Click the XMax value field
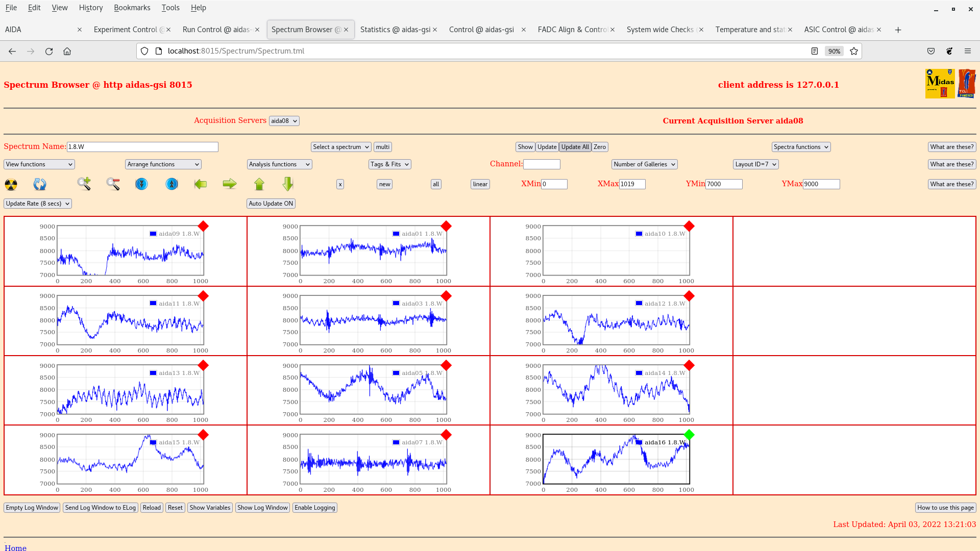Image resolution: width=980 pixels, height=551 pixels. pyautogui.click(x=632, y=184)
